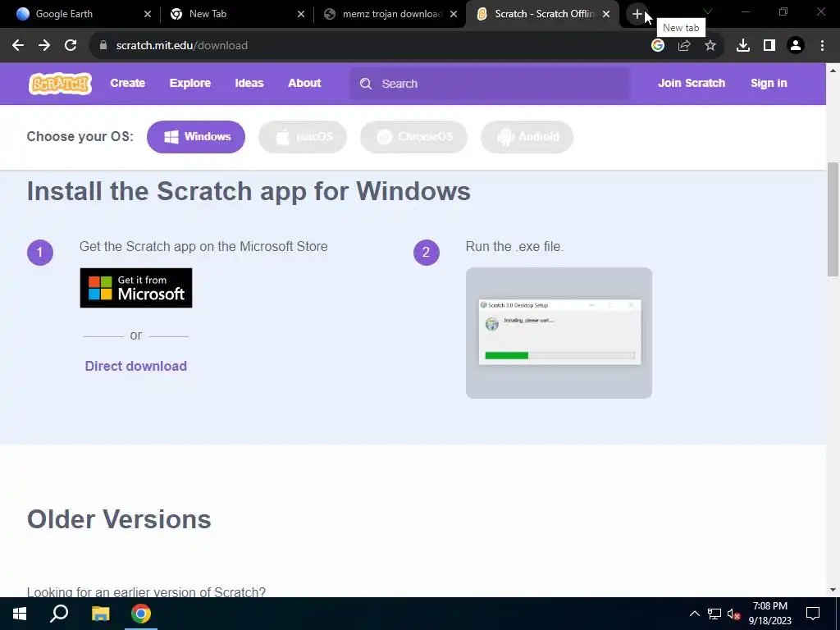Open the notification center icon
Image resolution: width=840 pixels, height=630 pixels.
point(813,614)
